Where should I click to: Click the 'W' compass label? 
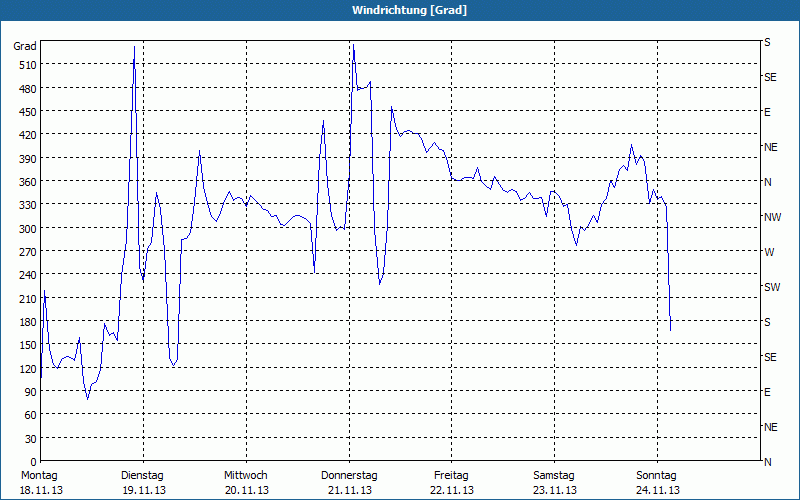(x=769, y=253)
